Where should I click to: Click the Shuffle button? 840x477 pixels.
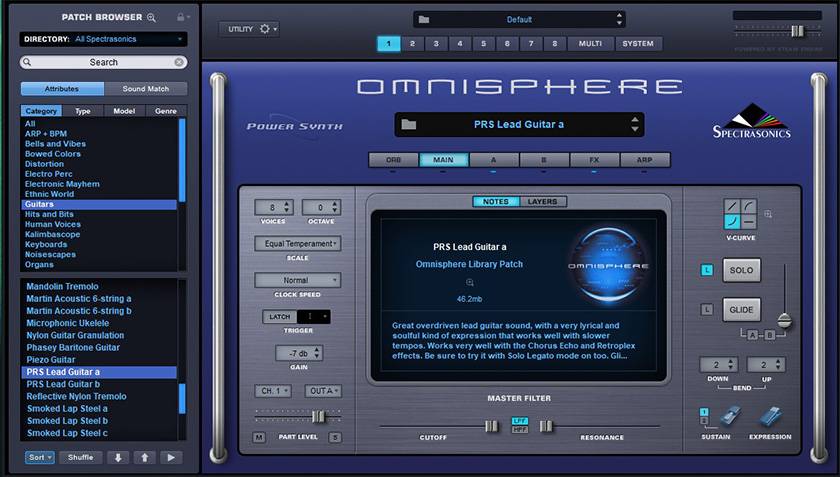[x=80, y=458]
